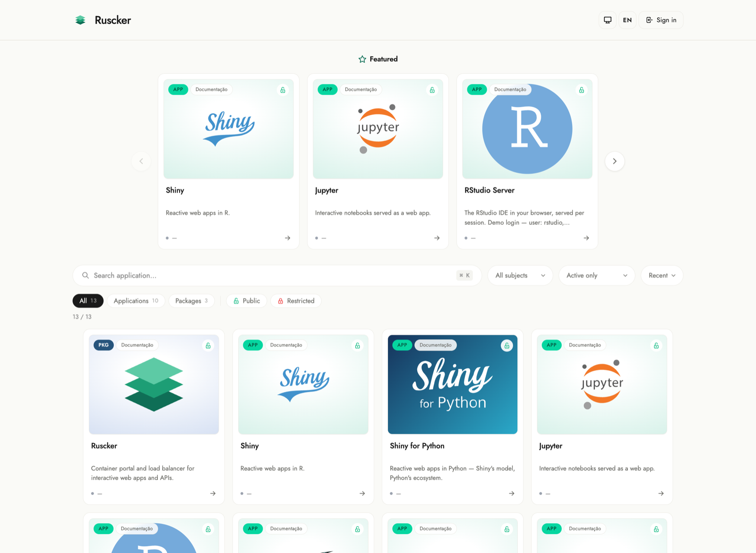Click Documentação tag on featured Jupyter card
Image resolution: width=756 pixels, height=553 pixels.
[361, 90]
